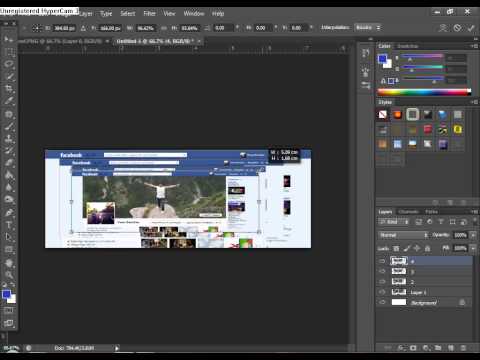Add a layer style fx
The height and width of the screenshot is (360, 480).
pyautogui.click(x=401, y=348)
